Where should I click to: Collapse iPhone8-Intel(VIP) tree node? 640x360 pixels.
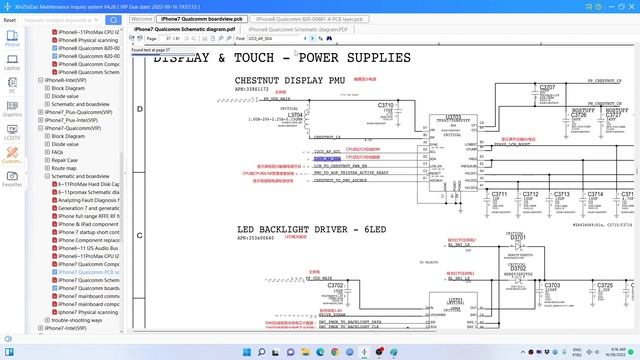click(41, 80)
